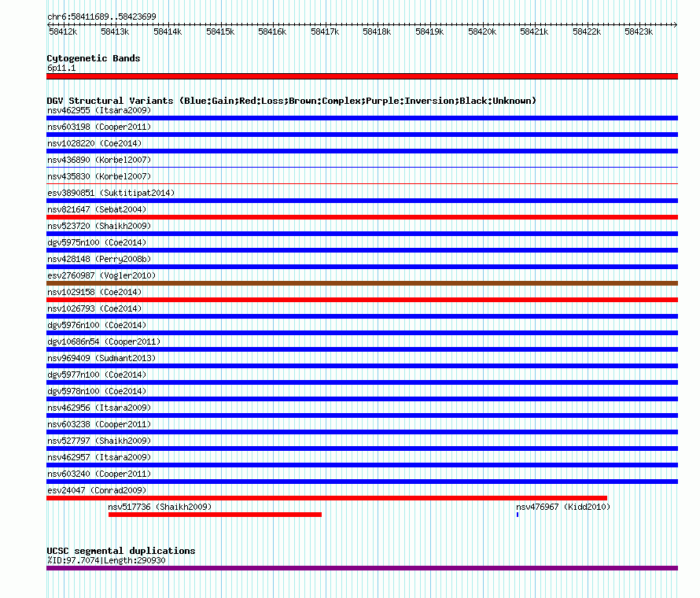Click the 58415k ruler tick label
The height and width of the screenshot is (598, 700).
[x=220, y=31]
